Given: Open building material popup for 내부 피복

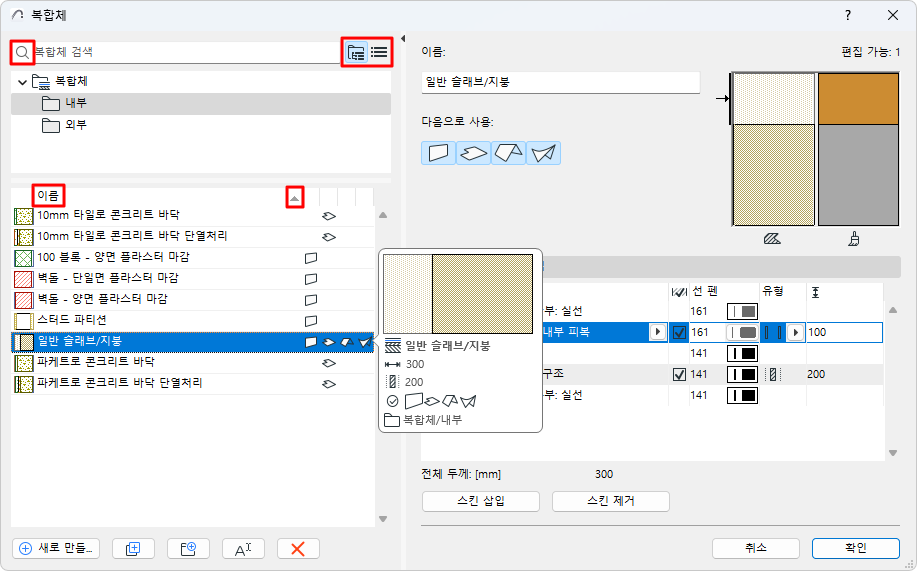Looking at the screenshot, I should (x=658, y=332).
